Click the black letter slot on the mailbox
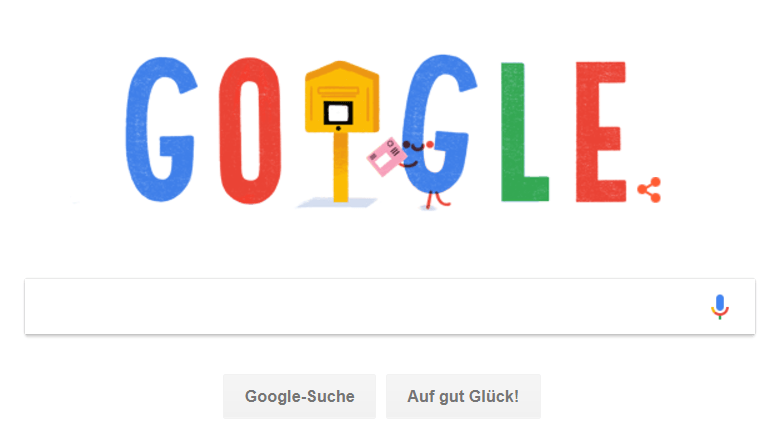The width and height of the screenshot is (758, 426). coord(338,113)
